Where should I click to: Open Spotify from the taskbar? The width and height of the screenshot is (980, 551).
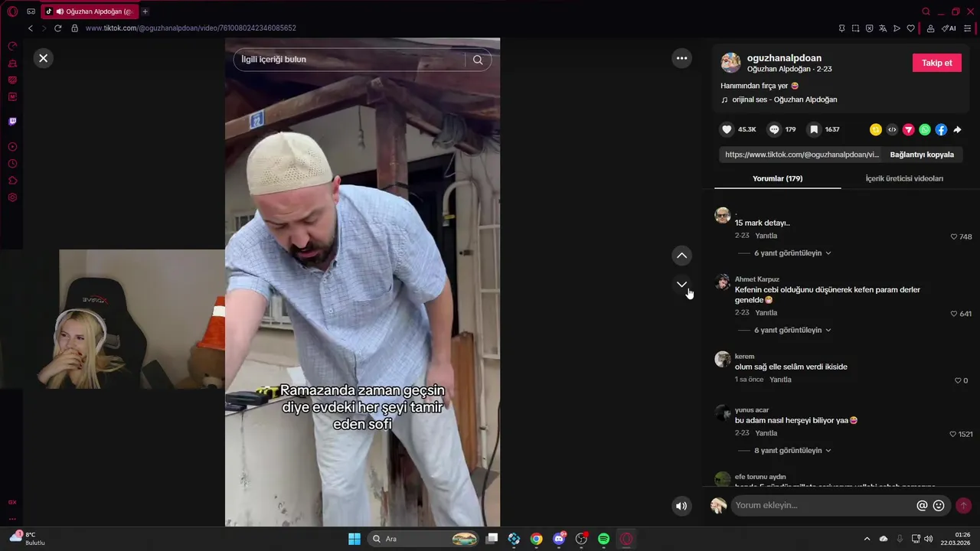point(603,539)
